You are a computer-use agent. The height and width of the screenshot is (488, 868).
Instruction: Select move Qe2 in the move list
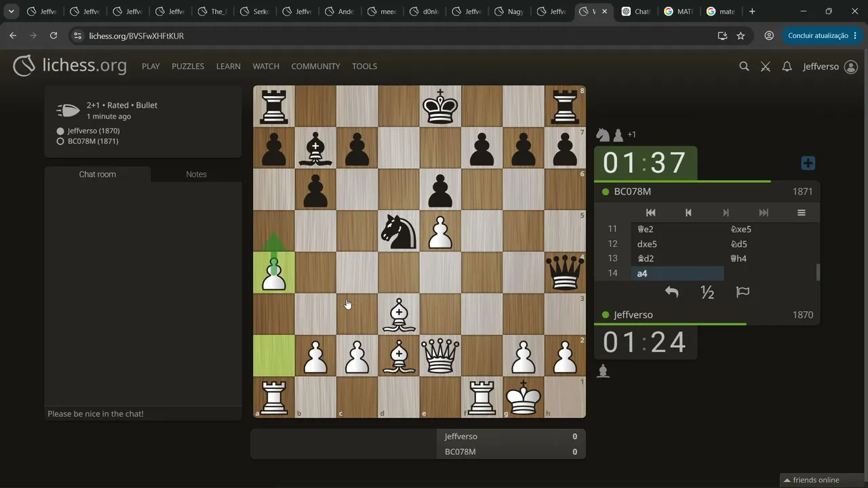677,229
